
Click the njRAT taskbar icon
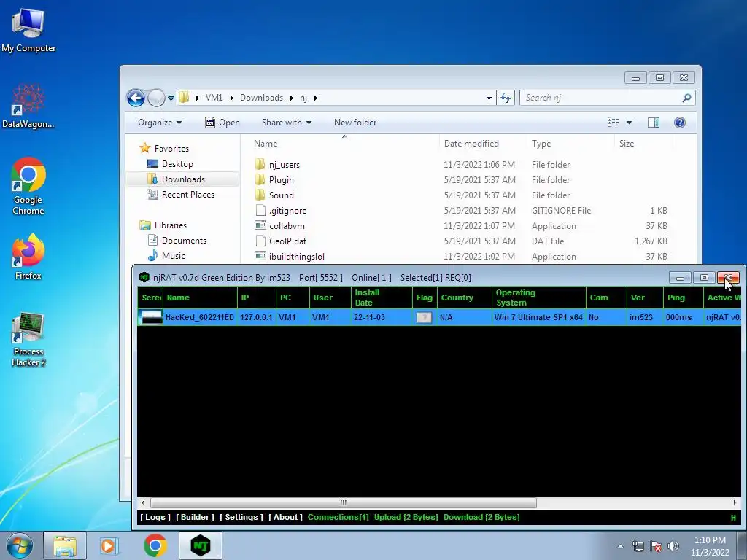tap(201, 545)
